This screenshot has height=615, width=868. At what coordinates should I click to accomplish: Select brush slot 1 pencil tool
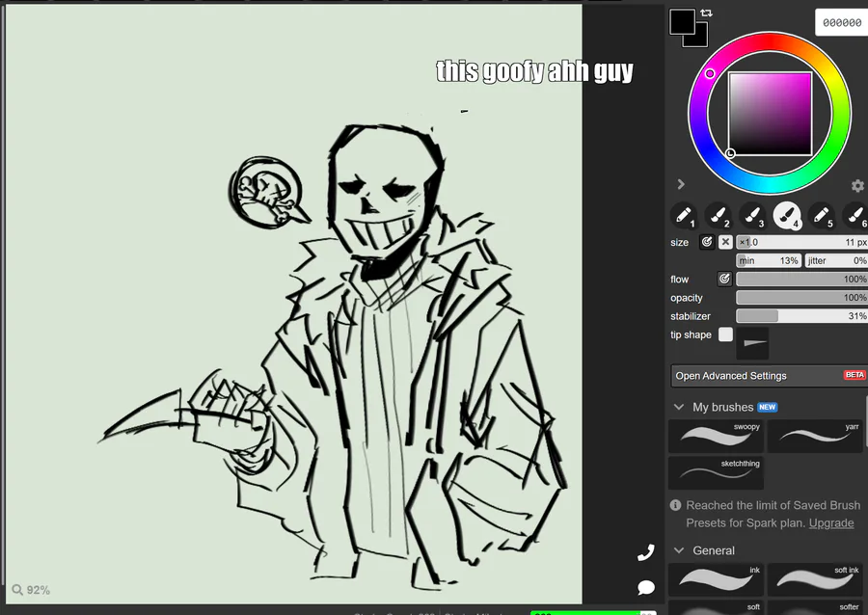[x=684, y=215]
